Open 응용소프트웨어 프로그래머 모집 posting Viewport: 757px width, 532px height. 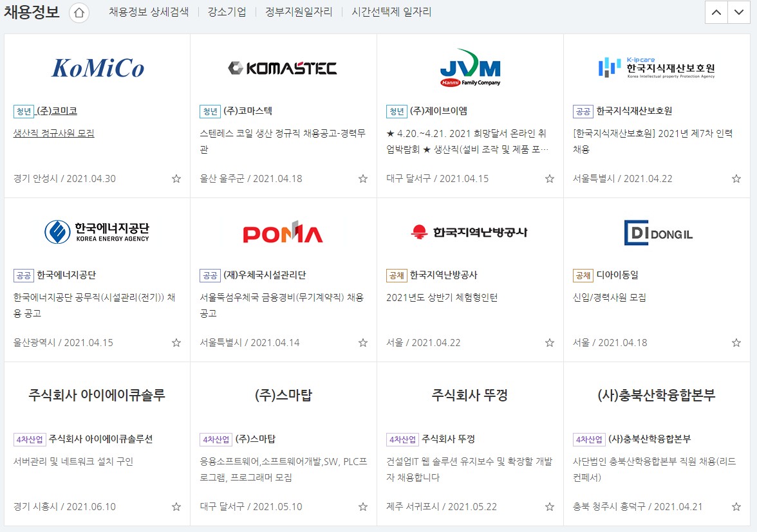coord(283,469)
